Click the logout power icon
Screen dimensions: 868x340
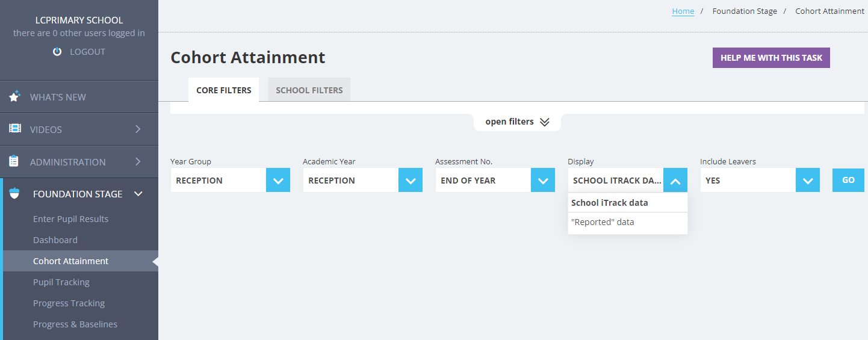pos(57,52)
